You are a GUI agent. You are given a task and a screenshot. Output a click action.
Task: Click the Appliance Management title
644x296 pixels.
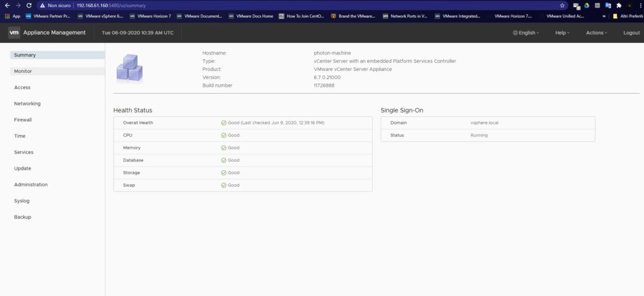pos(55,33)
